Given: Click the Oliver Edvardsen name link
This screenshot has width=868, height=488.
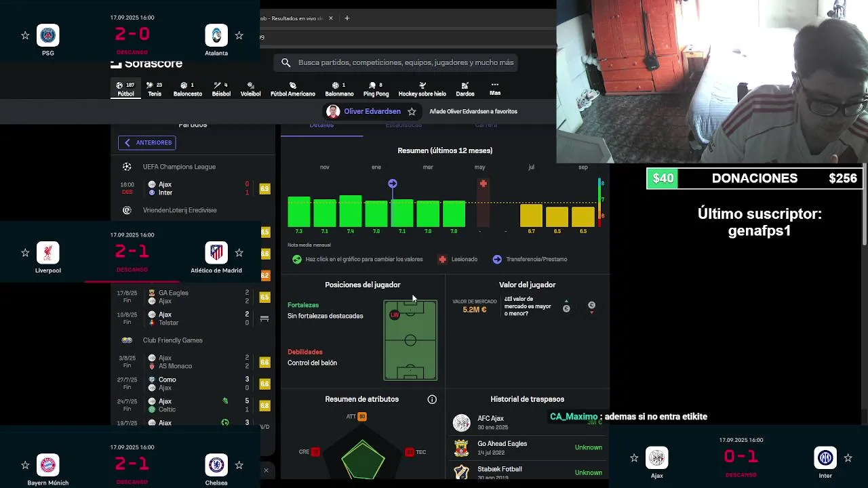Looking at the screenshot, I should [372, 111].
